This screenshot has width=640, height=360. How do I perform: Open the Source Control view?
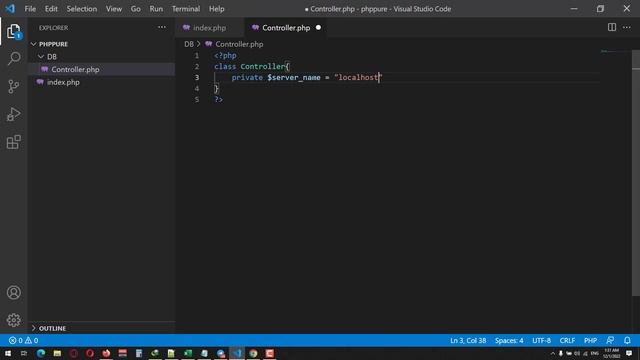pyautogui.click(x=13, y=86)
